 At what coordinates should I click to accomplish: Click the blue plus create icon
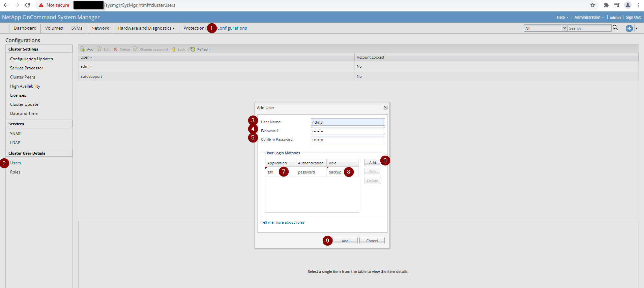[629, 28]
